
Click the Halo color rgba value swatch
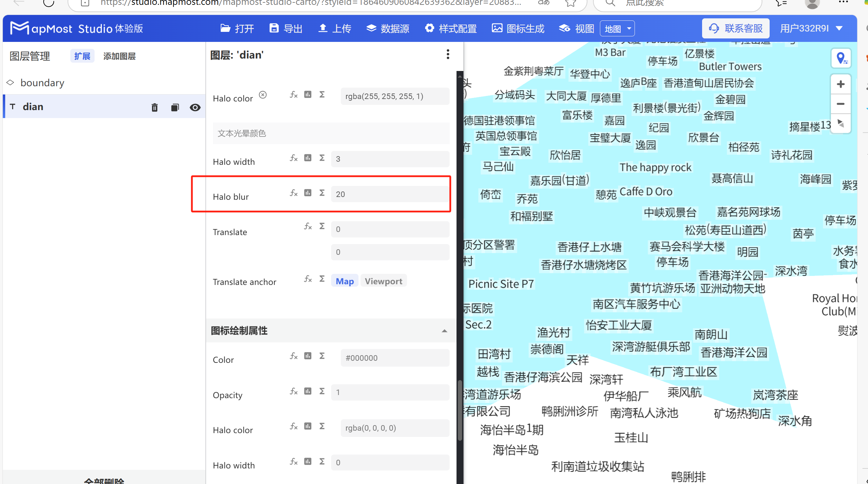[x=395, y=96]
